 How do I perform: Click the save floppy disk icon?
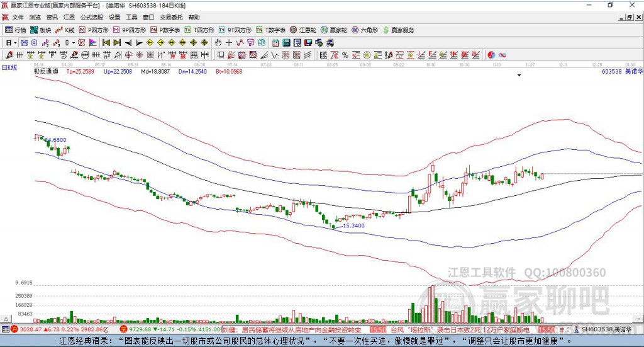(x=308, y=43)
